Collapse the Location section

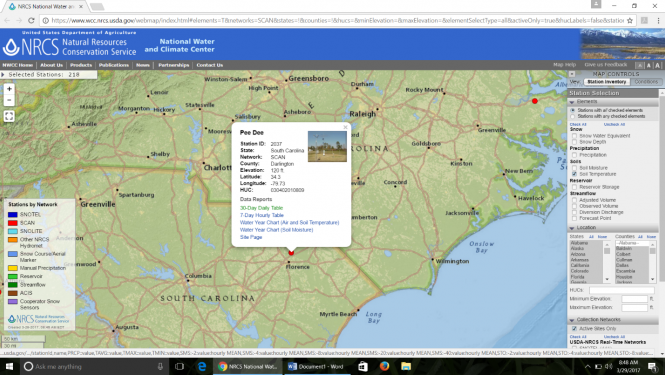(572, 228)
